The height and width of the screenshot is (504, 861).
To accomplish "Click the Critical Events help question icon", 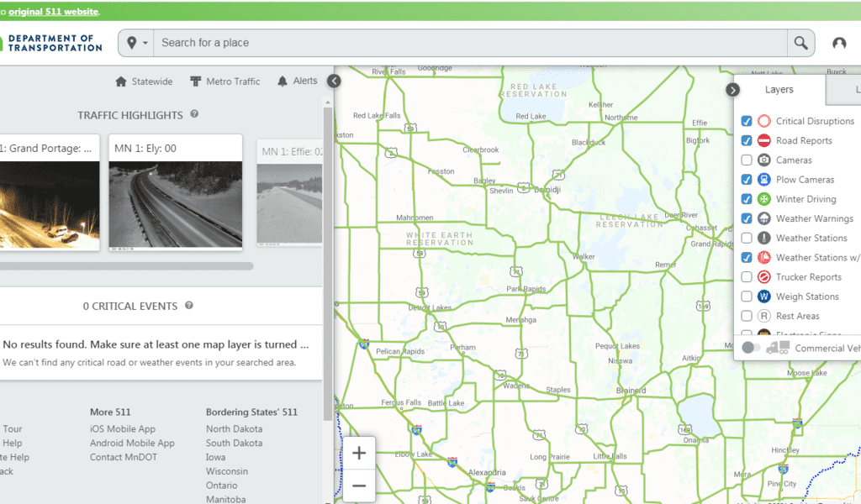I will (x=189, y=306).
